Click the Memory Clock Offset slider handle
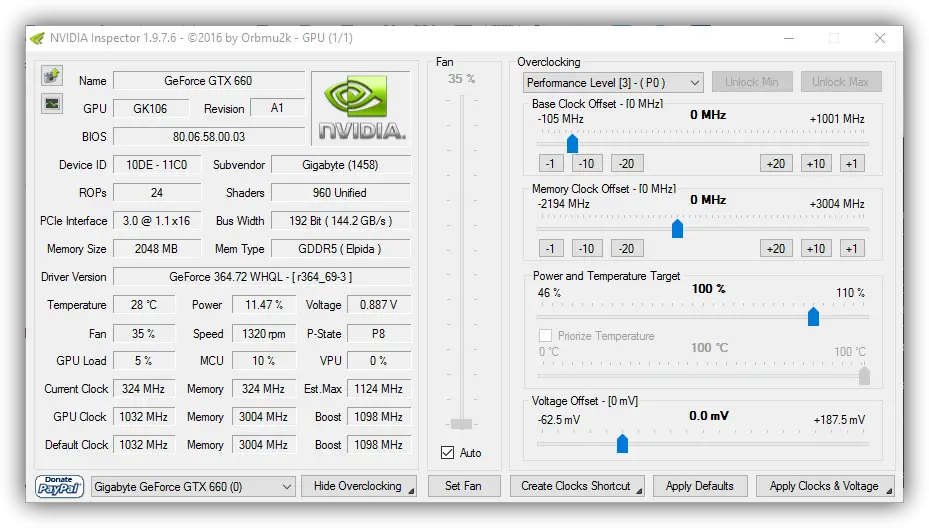This screenshot has height=528, width=929. coord(677,229)
